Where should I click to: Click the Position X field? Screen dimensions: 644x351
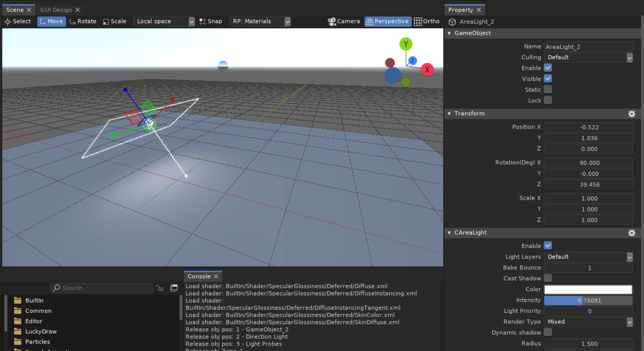(588, 127)
